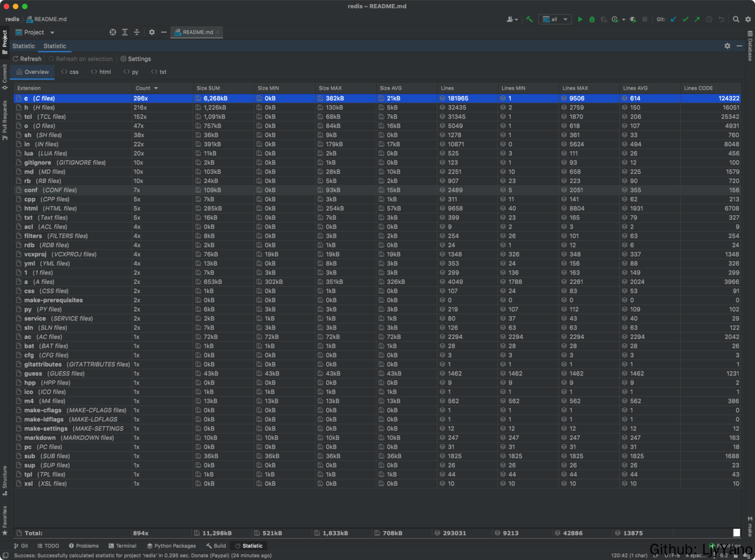This screenshot has height=560, width=755.
Task: Build the project with the hammer icon
Action: tap(529, 19)
